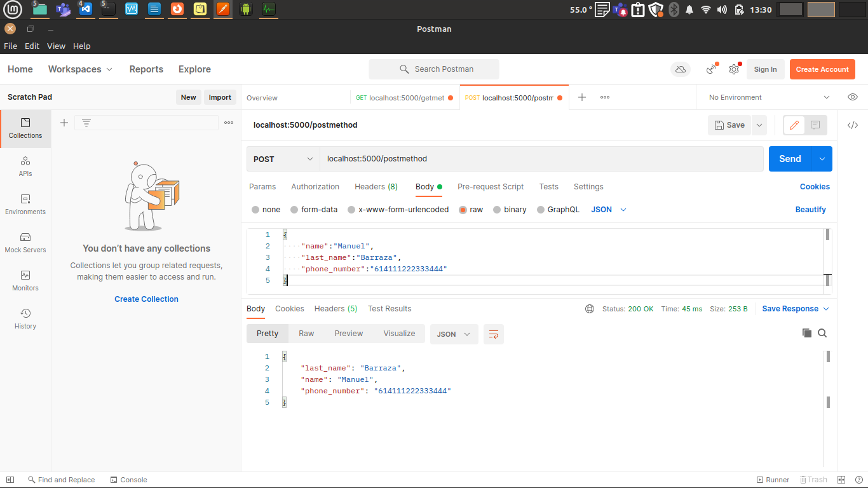Click the Beautify link
The height and width of the screenshot is (488, 868).
(x=811, y=210)
